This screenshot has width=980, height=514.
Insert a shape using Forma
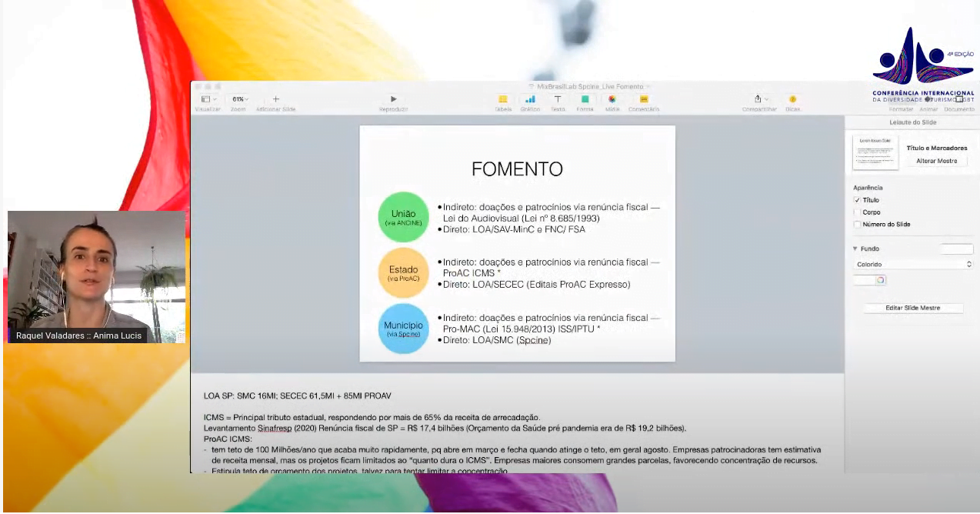[x=585, y=99]
